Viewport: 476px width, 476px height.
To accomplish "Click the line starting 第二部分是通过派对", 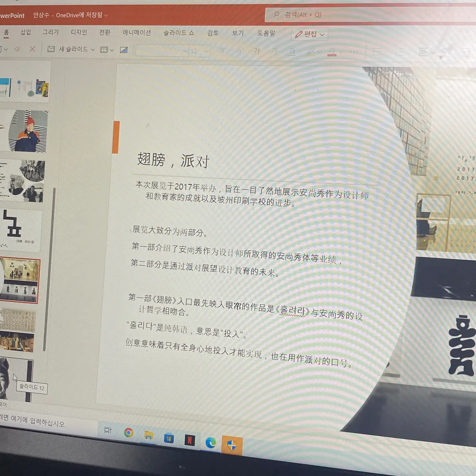I will pyautogui.click(x=205, y=268).
